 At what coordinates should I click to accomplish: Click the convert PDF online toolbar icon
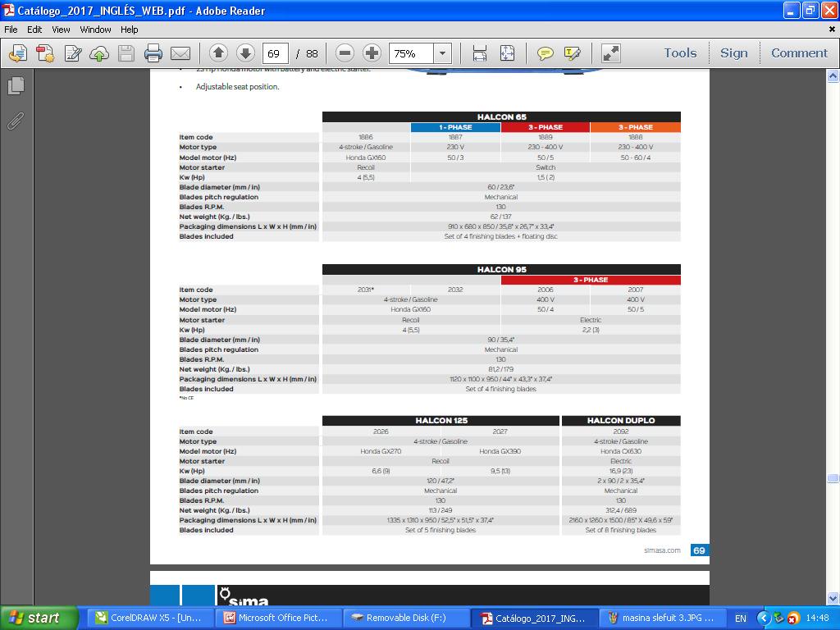pos(18,53)
